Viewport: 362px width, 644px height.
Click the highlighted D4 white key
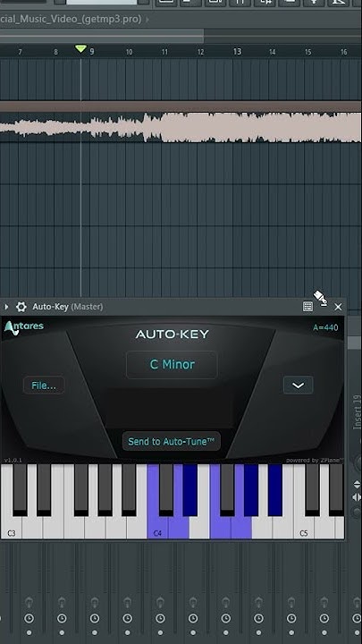pos(178,528)
